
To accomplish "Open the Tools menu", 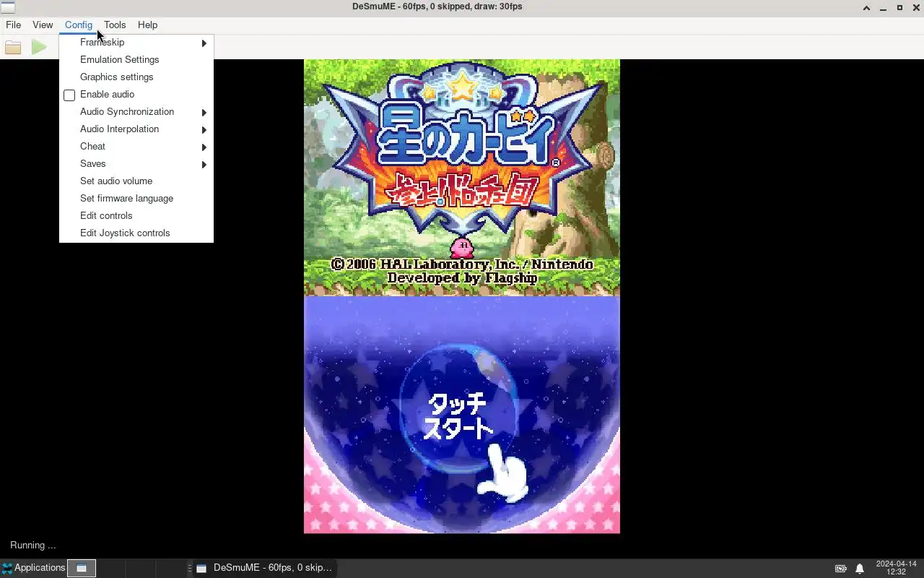I will click(115, 25).
